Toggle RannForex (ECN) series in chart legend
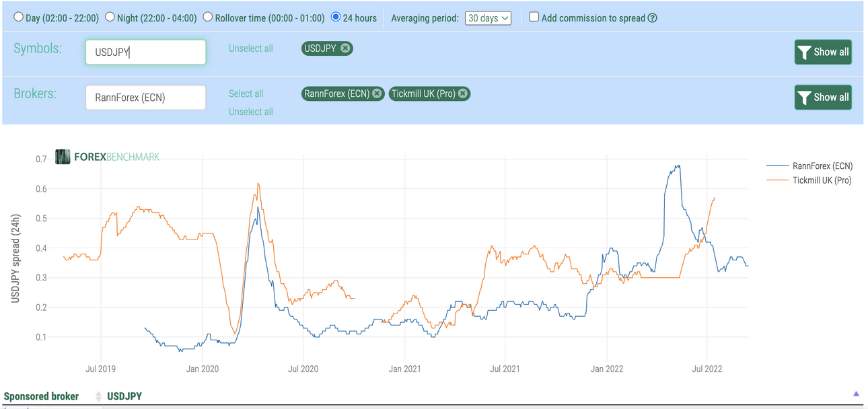868x409 pixels. tap(809, 165)
